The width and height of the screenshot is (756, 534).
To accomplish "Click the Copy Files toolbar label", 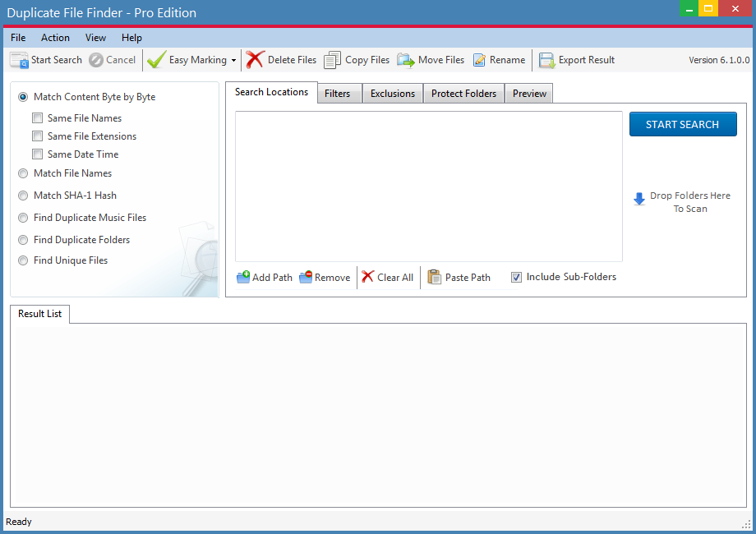I will point(367,60).
